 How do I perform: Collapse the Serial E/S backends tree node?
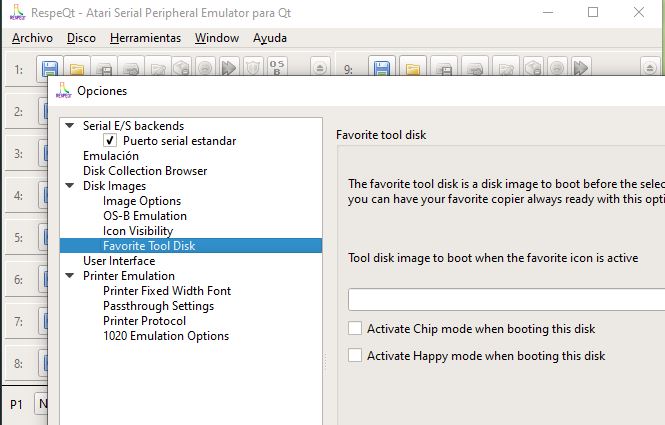[x=69, y=126]
